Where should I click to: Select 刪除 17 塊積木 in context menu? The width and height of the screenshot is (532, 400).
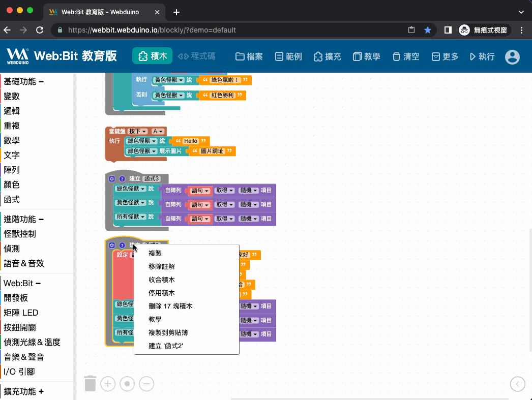click(170, 306)
